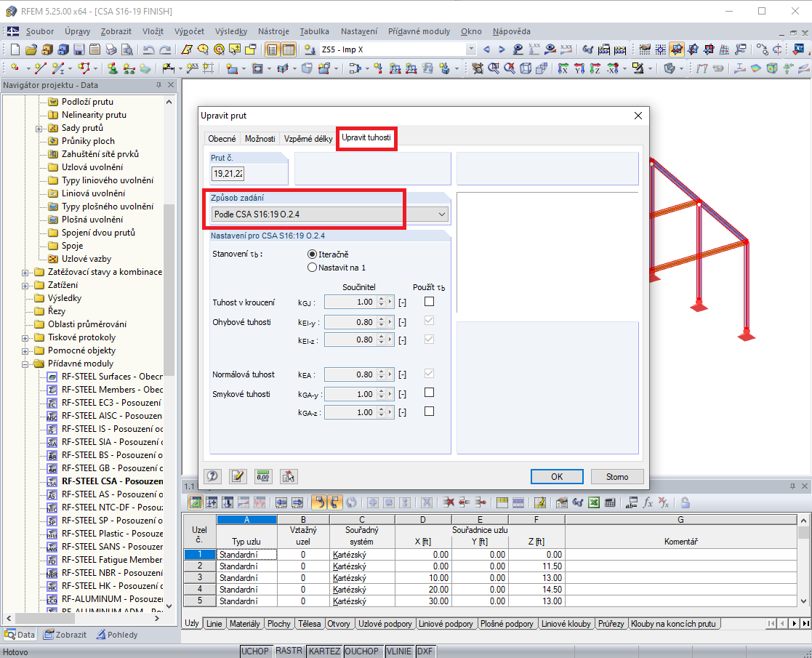Toggle Použít τb checkbox for kGA-y
Screen dimensions: 812x658
pos(429,393)
